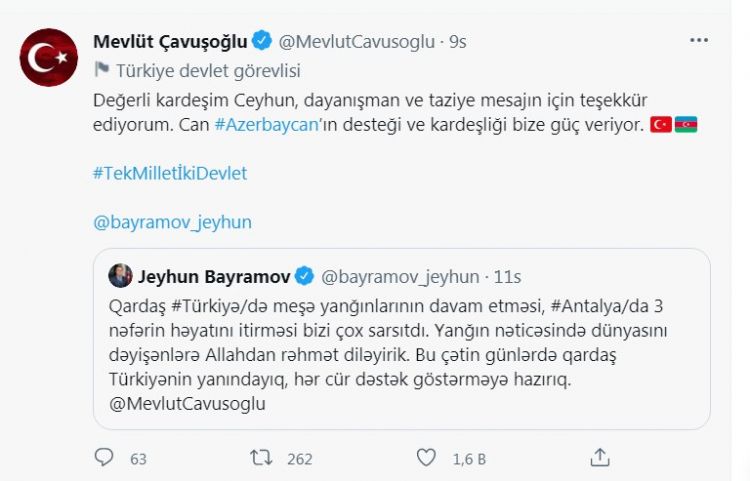Retweet this tweet using the retweet icon
Image resolution: width=750 pixels, height=481 pixels.
click(x=261, y=458)
